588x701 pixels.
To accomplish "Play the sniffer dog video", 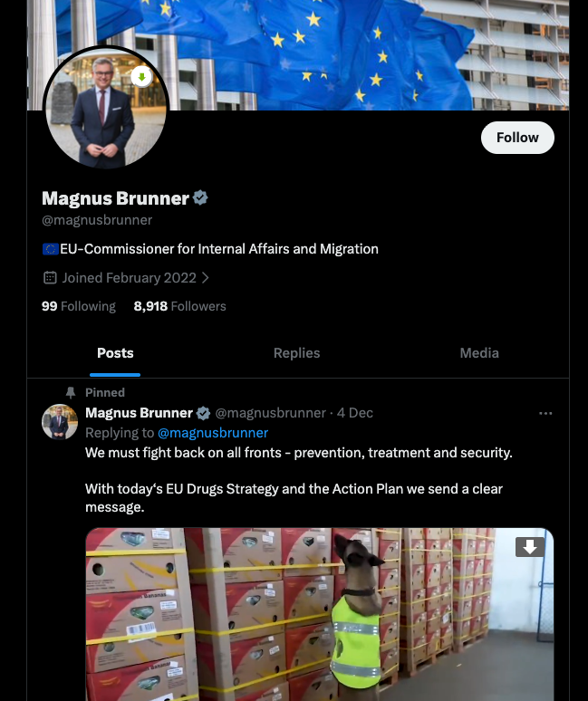I will click(319, 614).
